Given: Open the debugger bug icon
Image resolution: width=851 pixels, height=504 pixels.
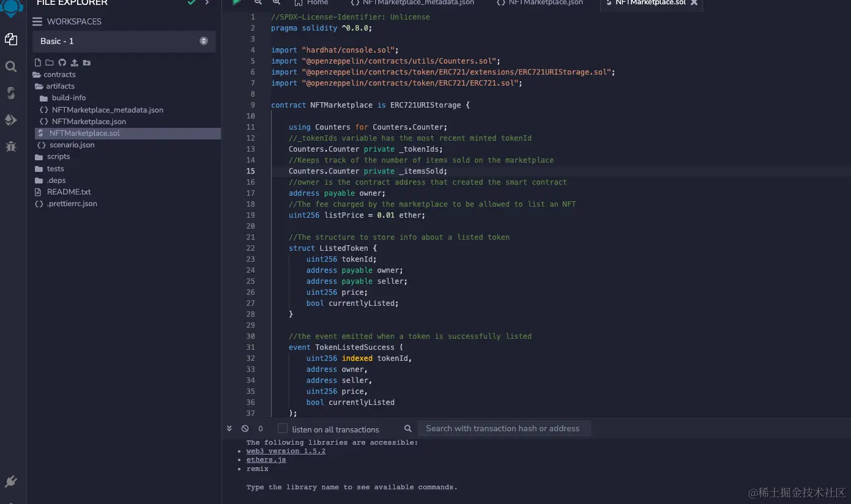Looking at the screenshot, I should pos(11,146).
